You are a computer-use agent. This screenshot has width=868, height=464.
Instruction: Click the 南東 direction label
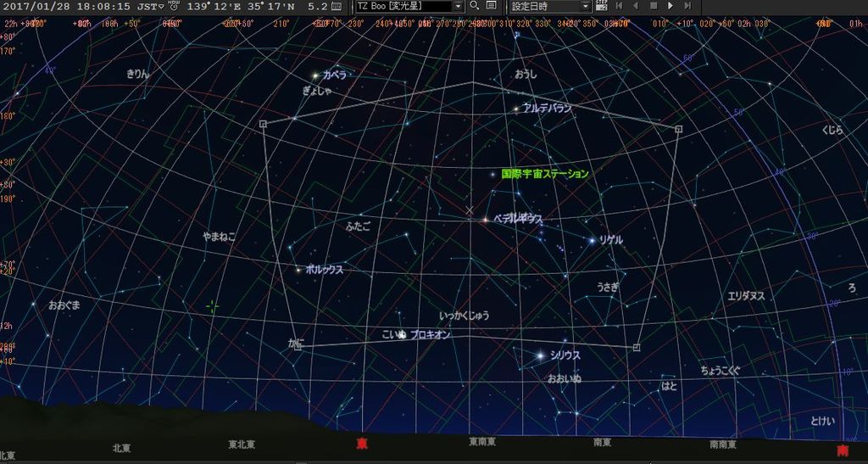[603, 443]
